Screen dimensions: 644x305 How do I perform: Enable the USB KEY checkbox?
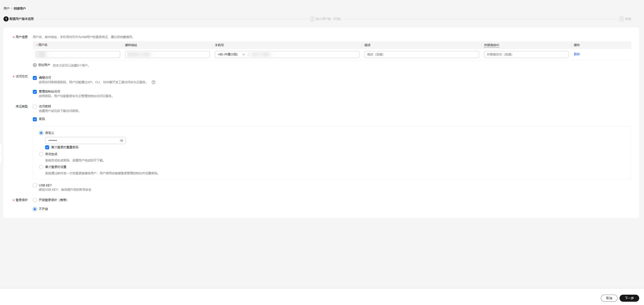coord(35,185)
